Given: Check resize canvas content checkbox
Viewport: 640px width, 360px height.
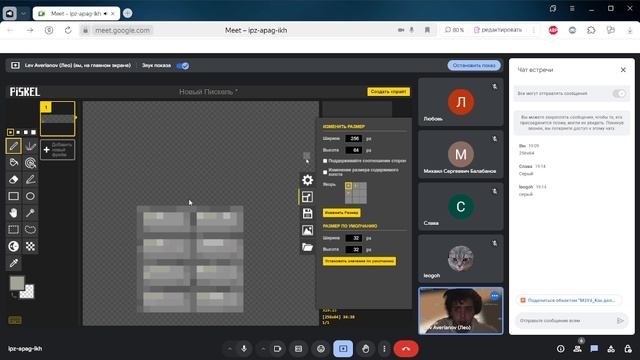Looking at the screenshot, I should click(x=325, y=172).
